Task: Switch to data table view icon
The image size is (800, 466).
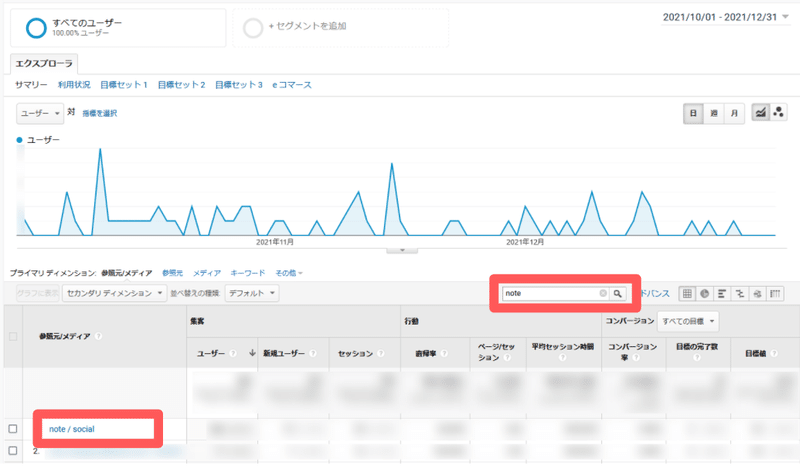Action: (x=687, y=293)
